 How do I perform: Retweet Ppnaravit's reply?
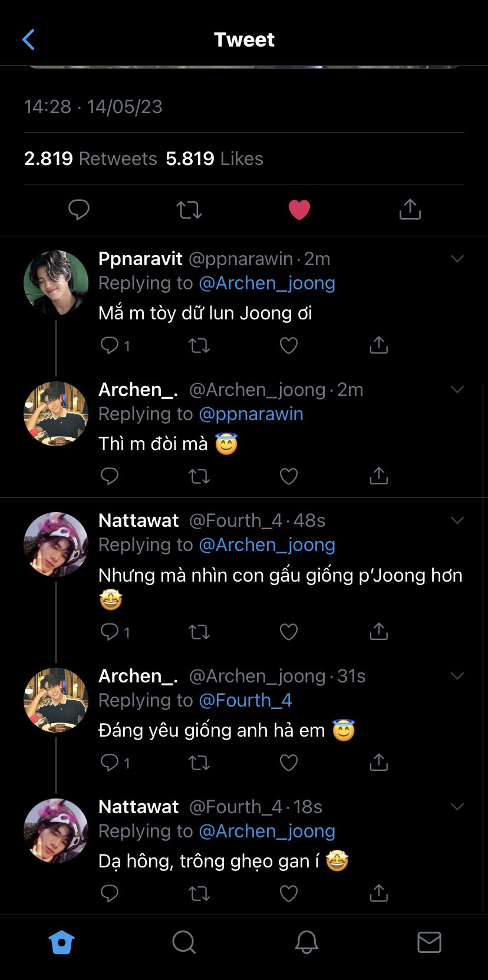click(199, 345)
